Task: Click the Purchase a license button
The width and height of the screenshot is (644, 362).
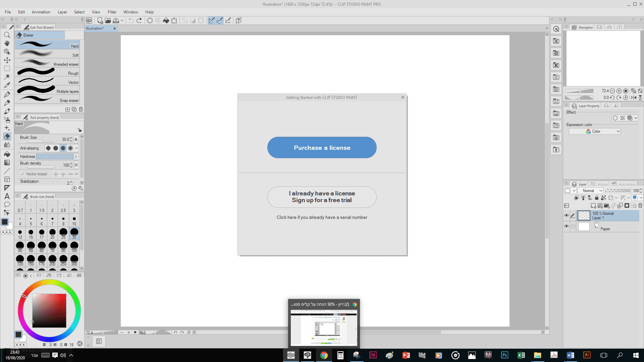Action: [x=322, y=147]
